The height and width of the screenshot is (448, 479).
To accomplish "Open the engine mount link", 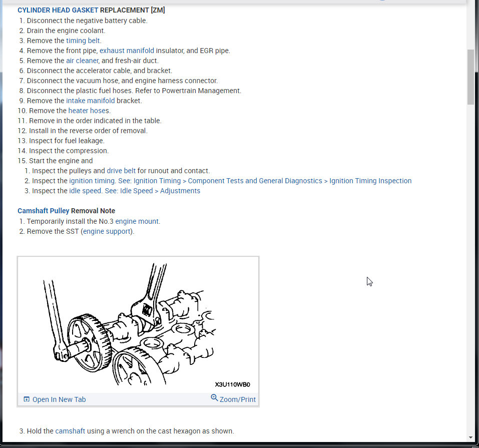I will click(x=137, y=222).
